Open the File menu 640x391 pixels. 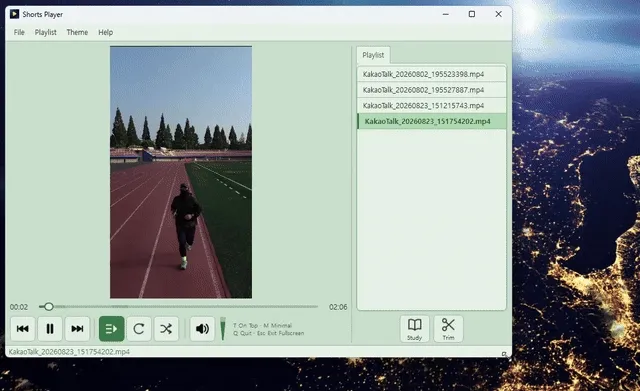[x=19, y=32]
